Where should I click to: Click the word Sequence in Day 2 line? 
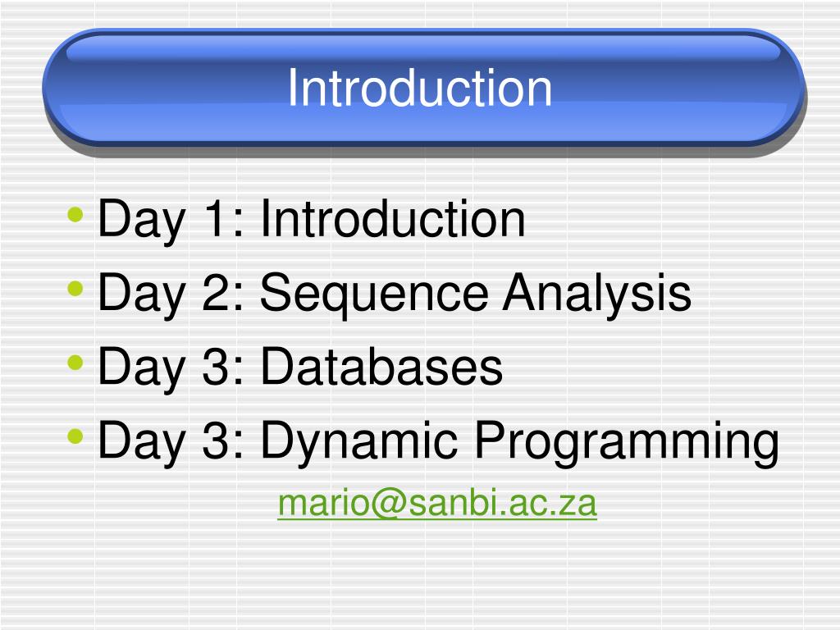tap(374, 295)
